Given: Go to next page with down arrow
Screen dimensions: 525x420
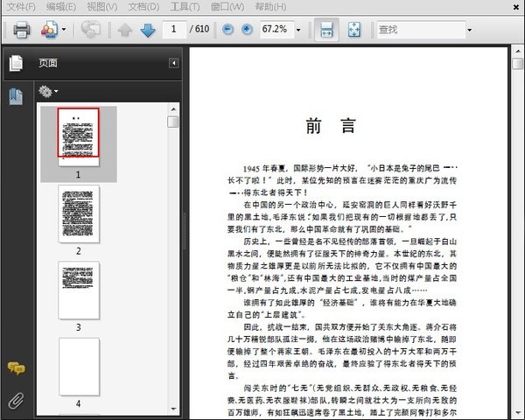Looking at the screenshot, I should 147,30.
